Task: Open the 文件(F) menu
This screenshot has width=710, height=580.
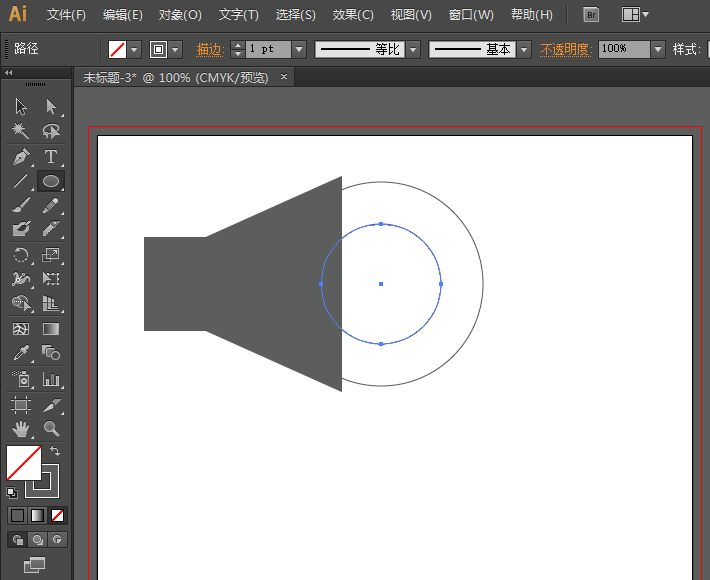Action: pos(66,15)
